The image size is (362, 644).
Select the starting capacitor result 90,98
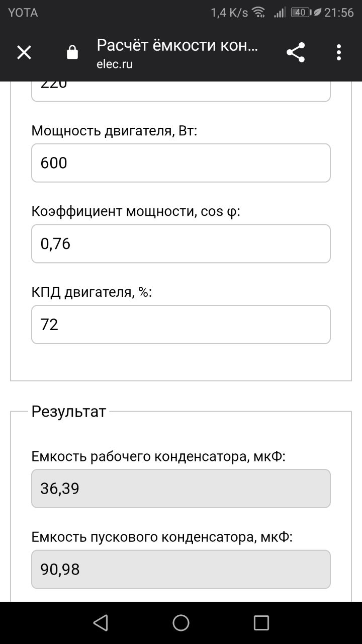coord(181,570)
